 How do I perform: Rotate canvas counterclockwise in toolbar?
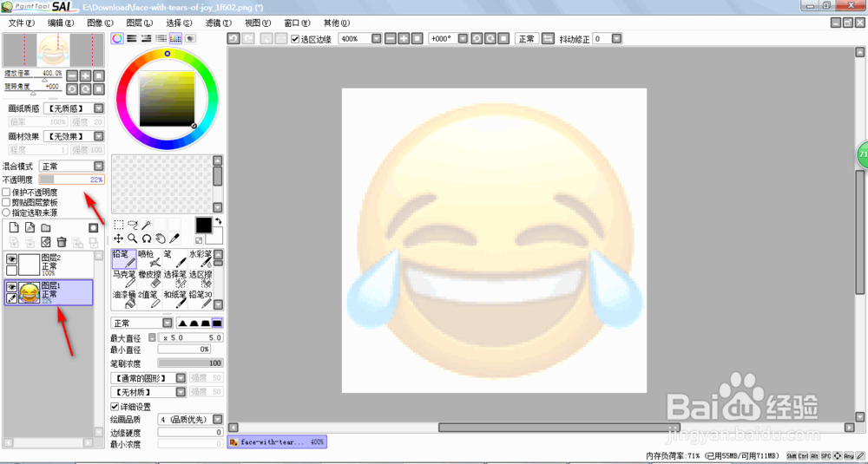click(x=477, y=39)
